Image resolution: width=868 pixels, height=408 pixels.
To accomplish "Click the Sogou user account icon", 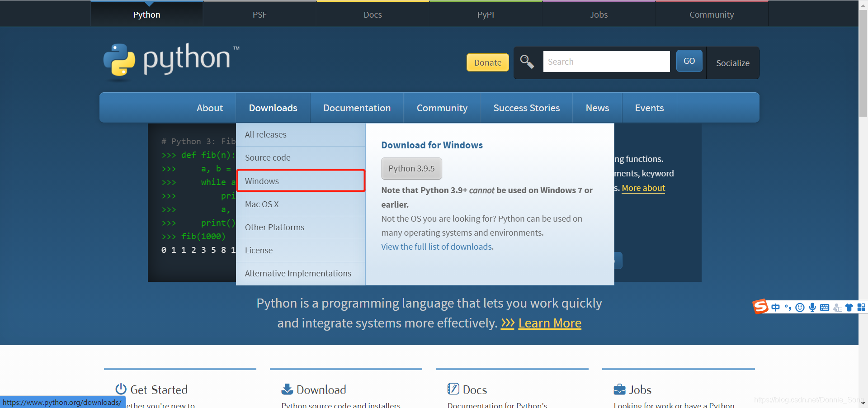I will point(837,308).
